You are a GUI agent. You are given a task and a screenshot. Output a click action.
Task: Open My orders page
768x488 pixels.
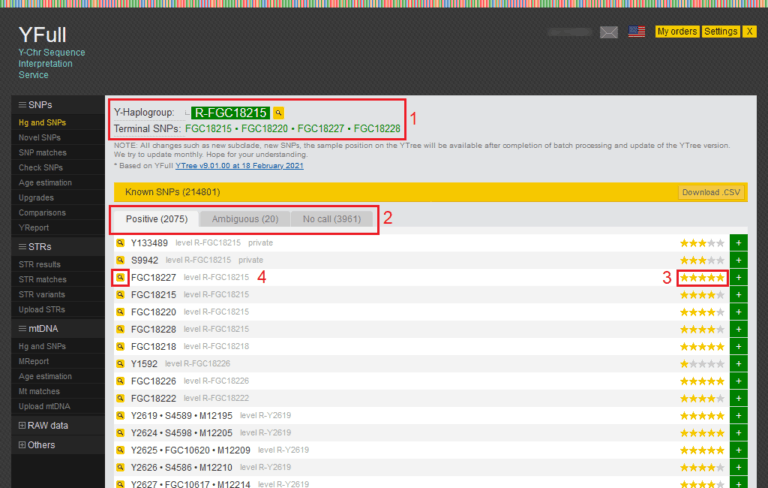click(676, 32)
